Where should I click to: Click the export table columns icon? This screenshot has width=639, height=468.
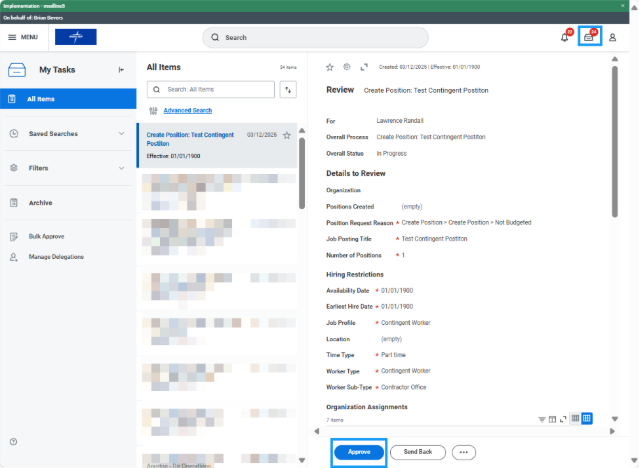coord(552,419)
